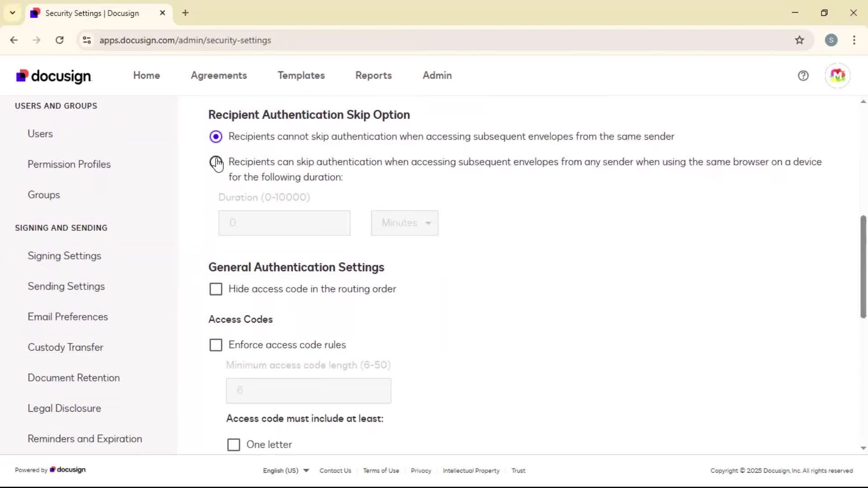Open Intellectual Property footer link
Image resolution: width=868 pixels, height=488 pixels.
[471, 470]
